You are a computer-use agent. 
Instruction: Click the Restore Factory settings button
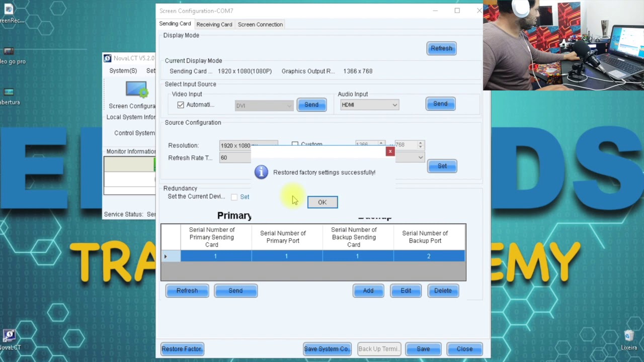(182, 349)
